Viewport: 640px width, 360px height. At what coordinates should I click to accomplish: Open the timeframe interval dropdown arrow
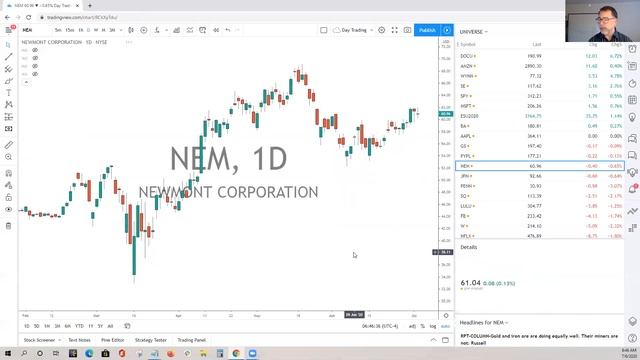[x=121, y=30]
